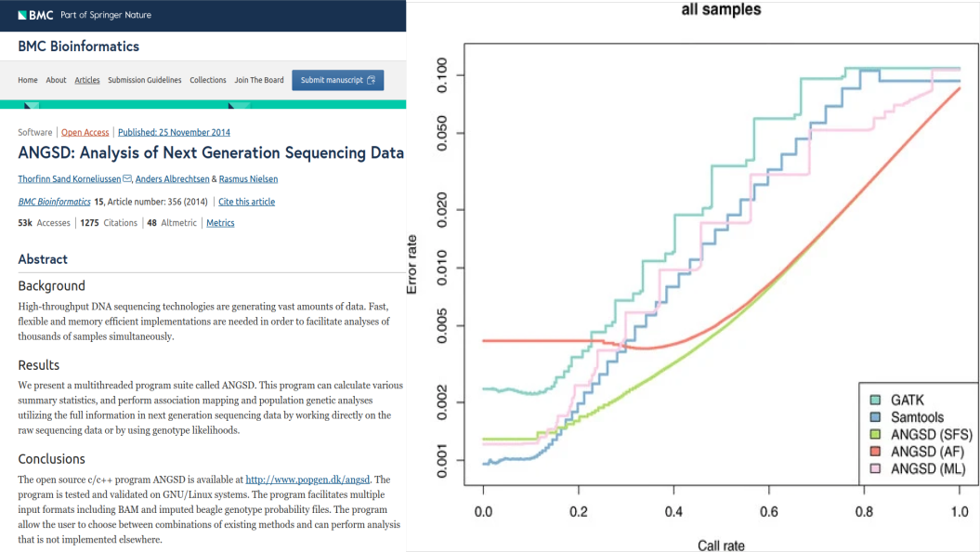
Task: Go to the Home navigation item
Action: coord(28,80)
